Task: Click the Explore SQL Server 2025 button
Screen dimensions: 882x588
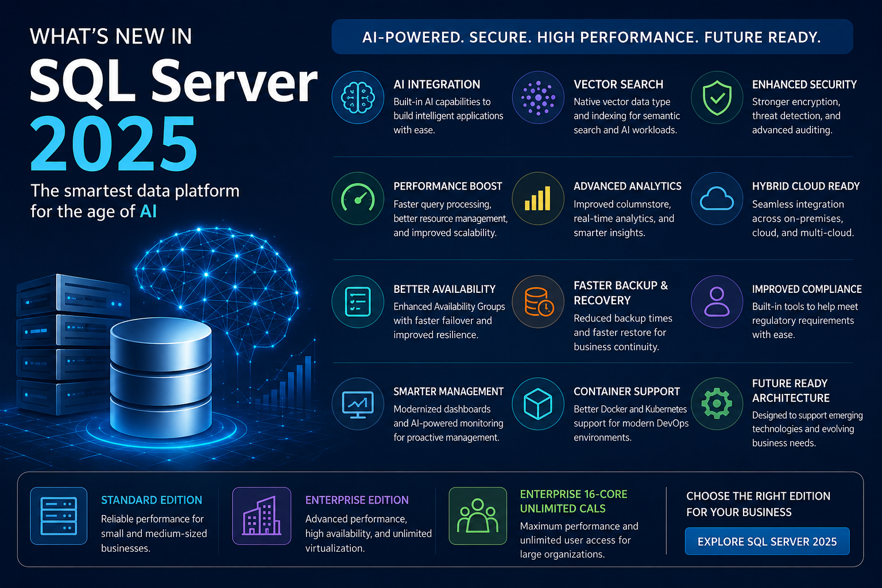Action: [767, 541]
